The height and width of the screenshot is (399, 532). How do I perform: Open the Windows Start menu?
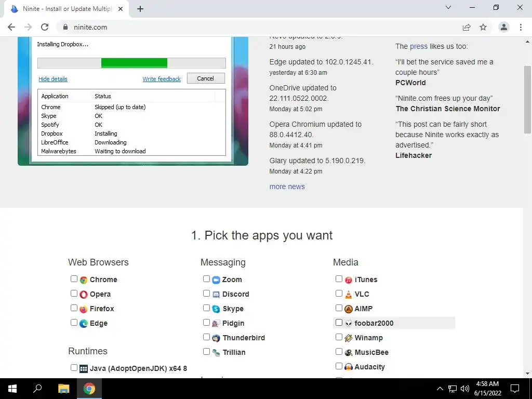point(12,389)
